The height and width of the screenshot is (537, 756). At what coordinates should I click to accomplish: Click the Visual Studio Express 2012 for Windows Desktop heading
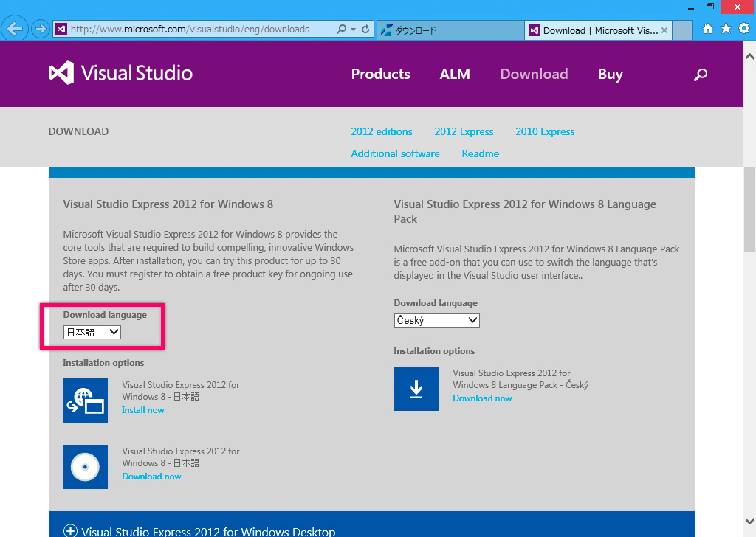[x=208, y=532]
